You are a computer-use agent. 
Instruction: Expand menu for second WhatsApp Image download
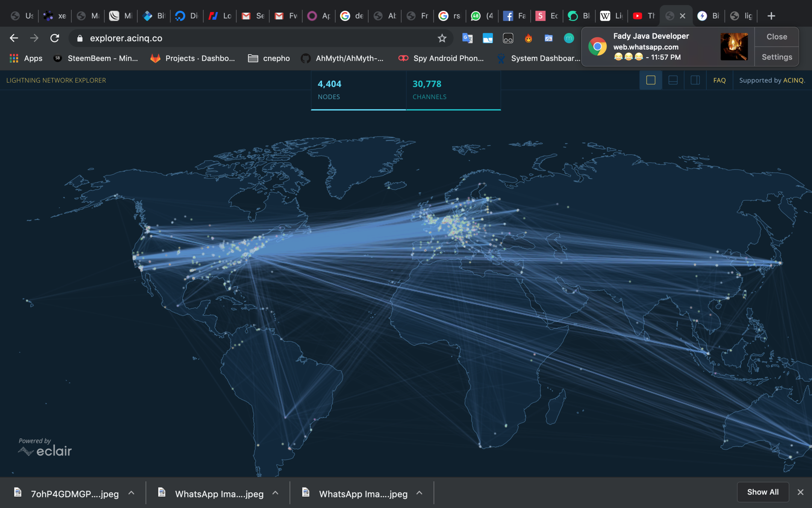[420, 493]
